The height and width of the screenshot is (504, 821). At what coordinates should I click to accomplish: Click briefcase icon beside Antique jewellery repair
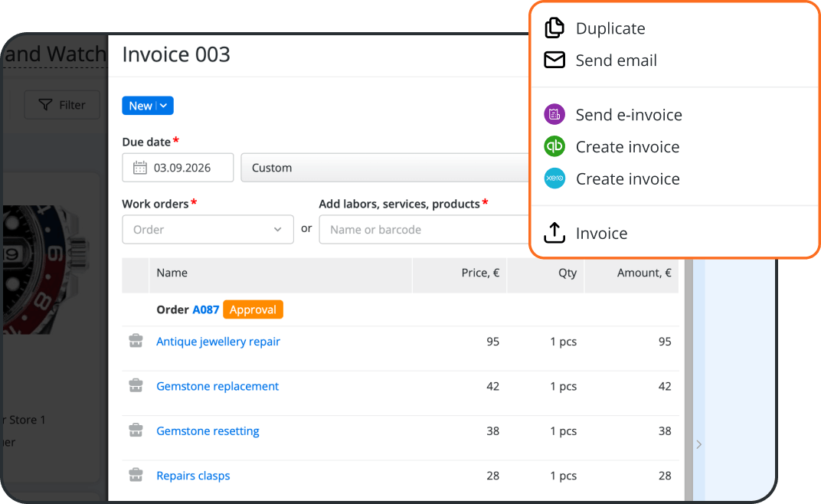coord(136,341)
